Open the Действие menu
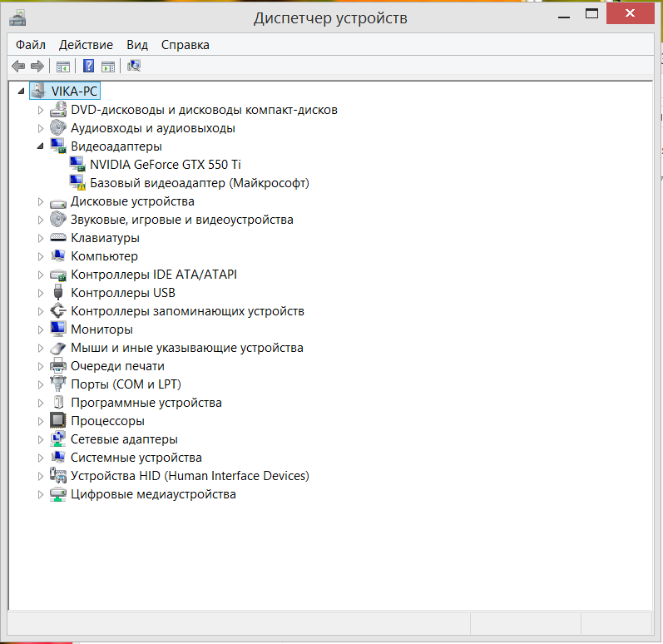 click(86, 45)
